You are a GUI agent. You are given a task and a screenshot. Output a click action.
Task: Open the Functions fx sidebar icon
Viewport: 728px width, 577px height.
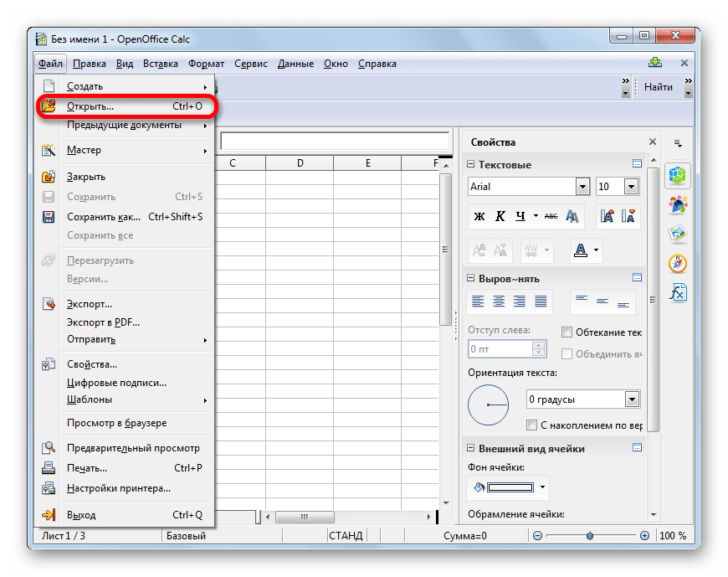coord(678,292)
